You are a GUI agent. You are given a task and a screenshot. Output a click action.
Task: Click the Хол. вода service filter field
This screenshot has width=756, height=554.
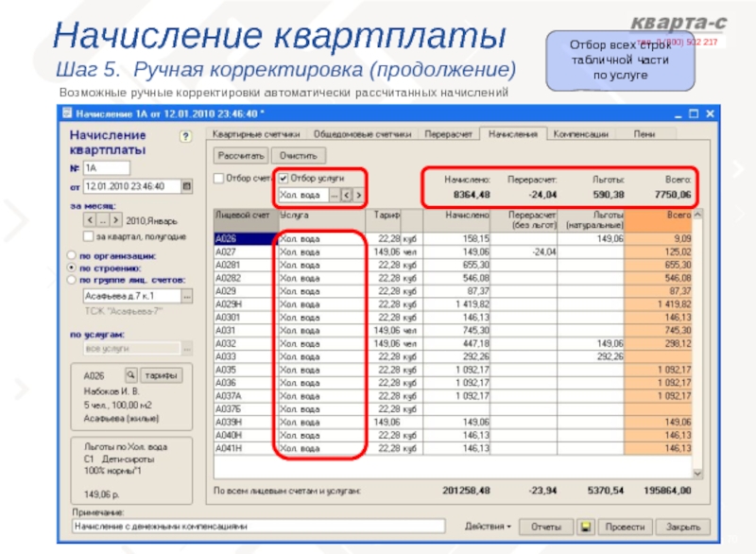303,196
